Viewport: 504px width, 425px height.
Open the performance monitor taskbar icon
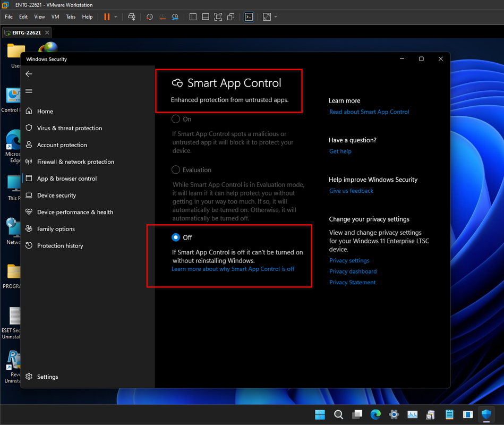pyautogui.click(x=413, y=415)
